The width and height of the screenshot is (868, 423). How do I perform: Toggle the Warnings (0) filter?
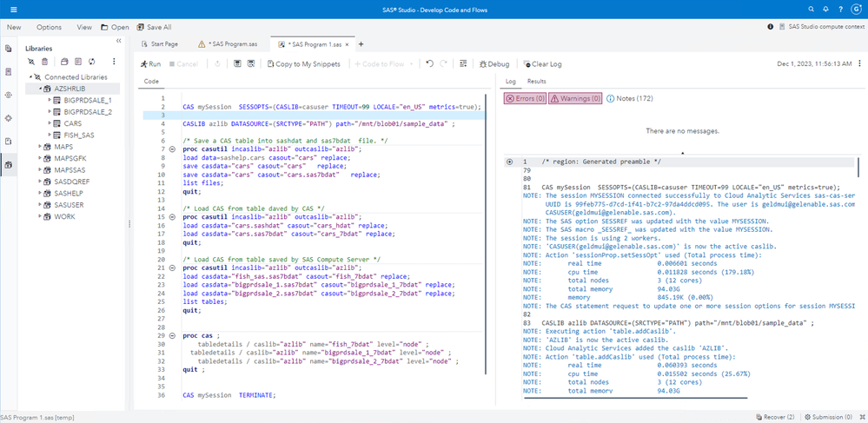[x=574, y=98]
